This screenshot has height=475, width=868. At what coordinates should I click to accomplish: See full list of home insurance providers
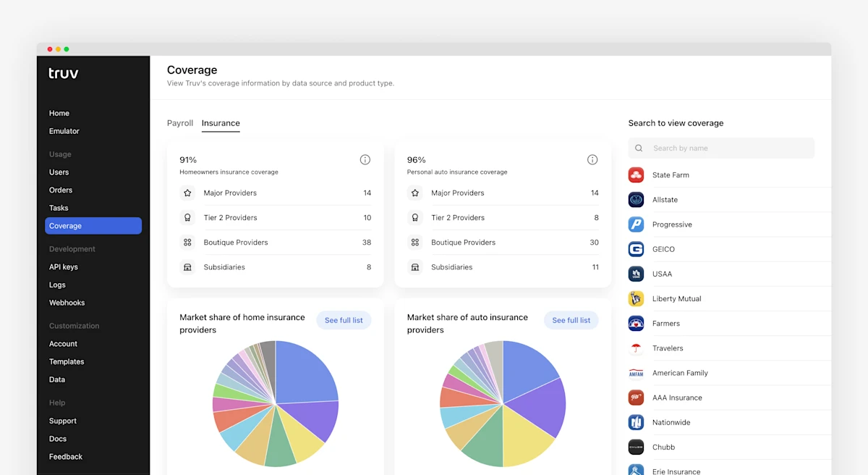coord(344,320)
